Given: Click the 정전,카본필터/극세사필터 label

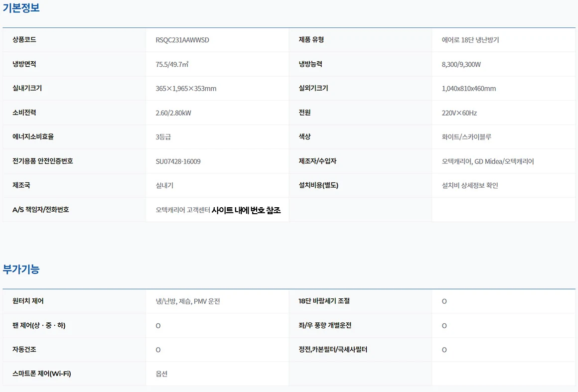Looking at the screenshot, I should click(333, 349).
